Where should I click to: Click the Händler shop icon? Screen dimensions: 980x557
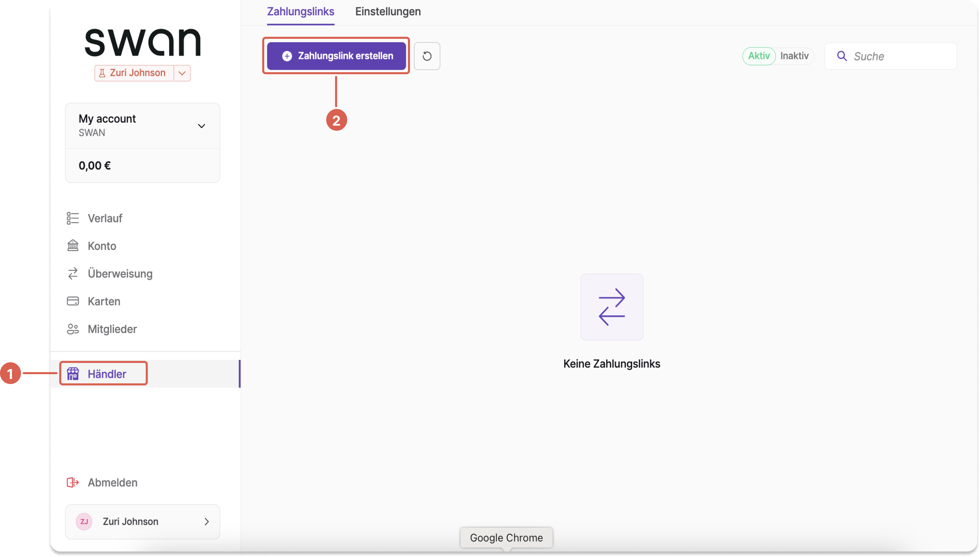(73, 374)
